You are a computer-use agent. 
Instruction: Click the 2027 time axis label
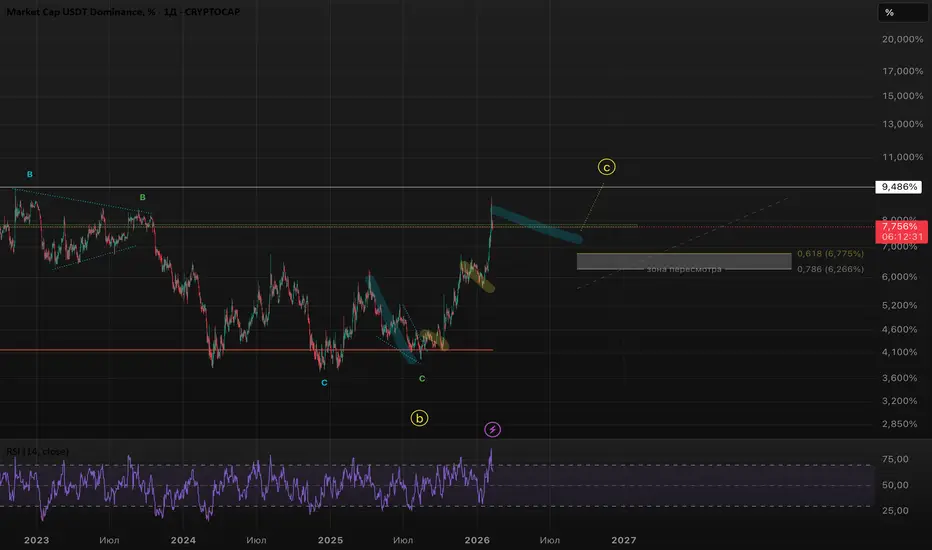tap(624, 540)
